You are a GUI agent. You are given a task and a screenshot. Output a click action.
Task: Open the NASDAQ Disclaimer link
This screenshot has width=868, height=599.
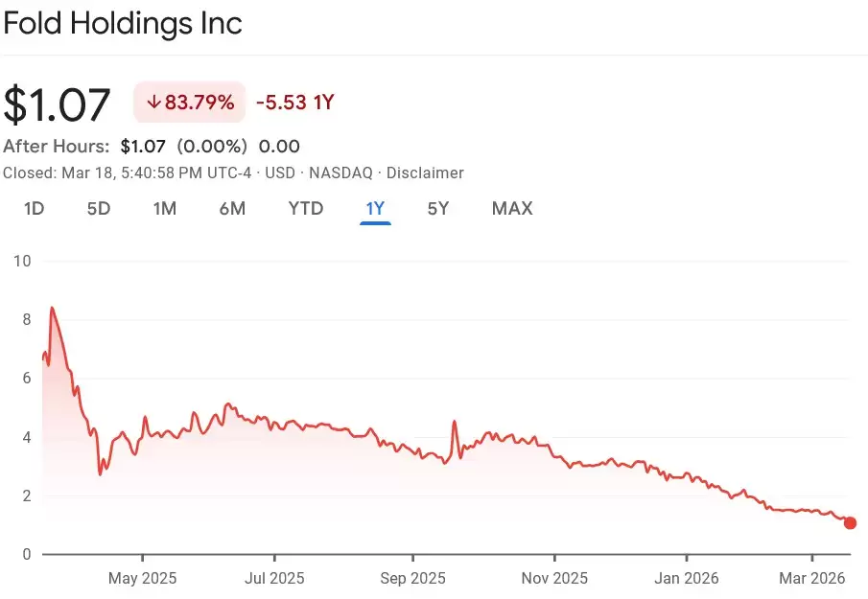pos(425,173)
